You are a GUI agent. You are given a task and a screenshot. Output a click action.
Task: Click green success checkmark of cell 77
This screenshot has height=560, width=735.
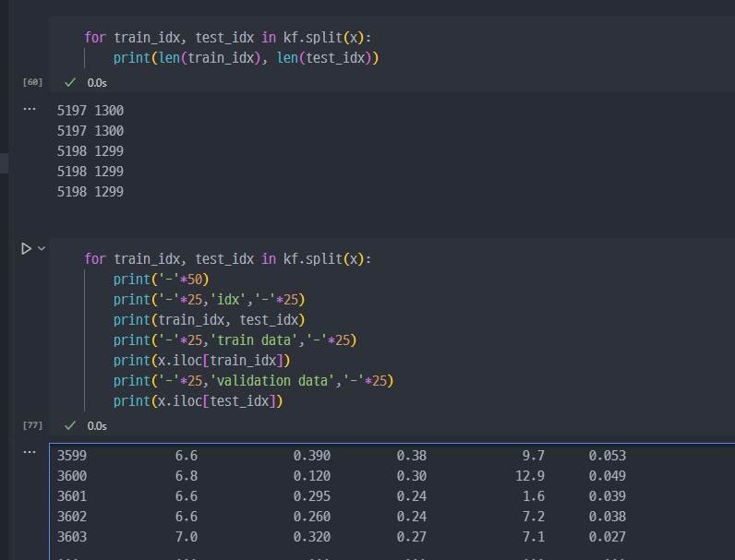tap(70, 425)
